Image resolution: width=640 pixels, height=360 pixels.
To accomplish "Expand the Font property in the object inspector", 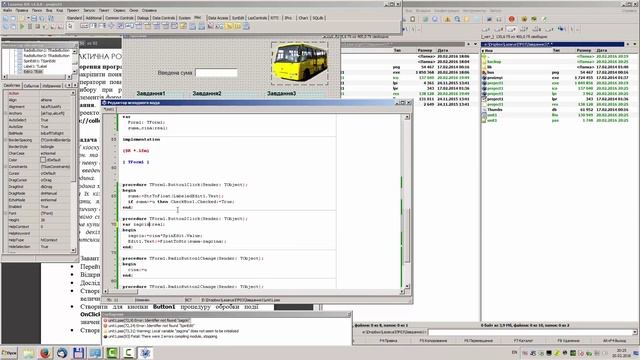I will [x=6, y=213].
